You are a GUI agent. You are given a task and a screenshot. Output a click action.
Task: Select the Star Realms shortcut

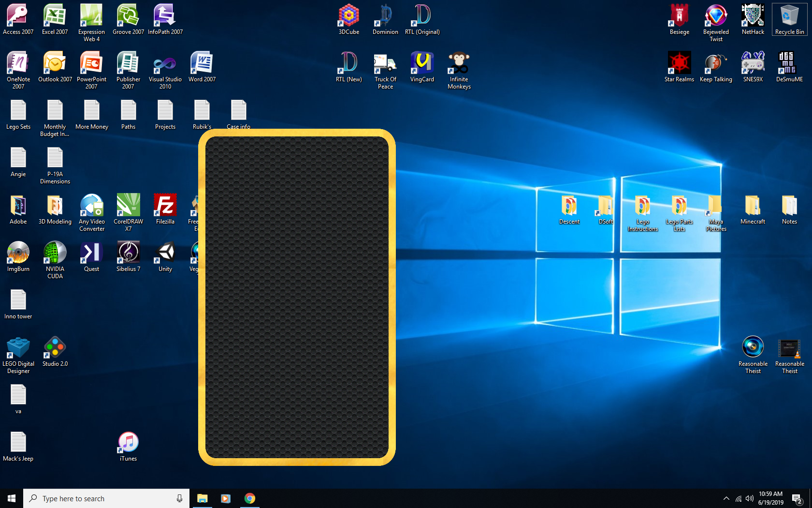click(680, 67)
